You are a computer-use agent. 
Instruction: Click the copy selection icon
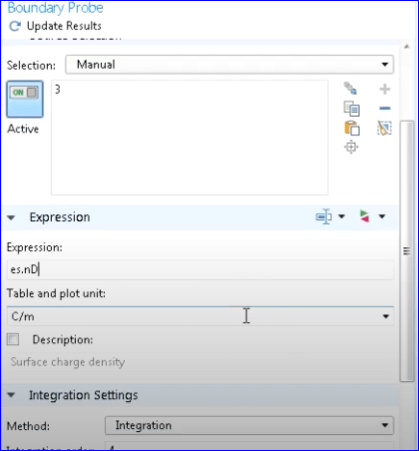[x=351, y=109]
